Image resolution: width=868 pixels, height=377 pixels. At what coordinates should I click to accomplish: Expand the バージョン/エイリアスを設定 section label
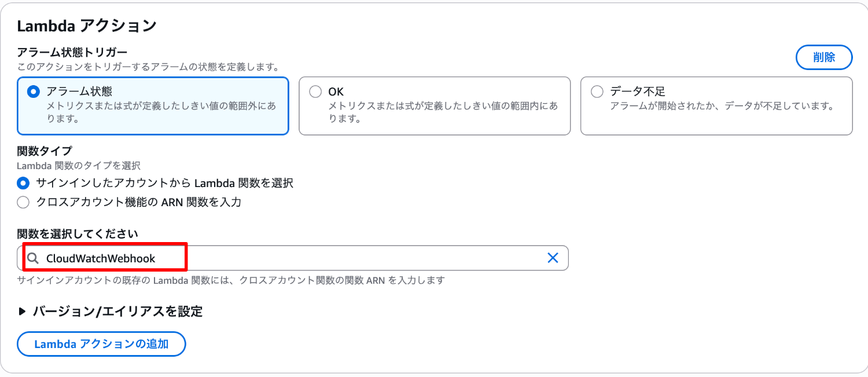[x=117, y=312]
